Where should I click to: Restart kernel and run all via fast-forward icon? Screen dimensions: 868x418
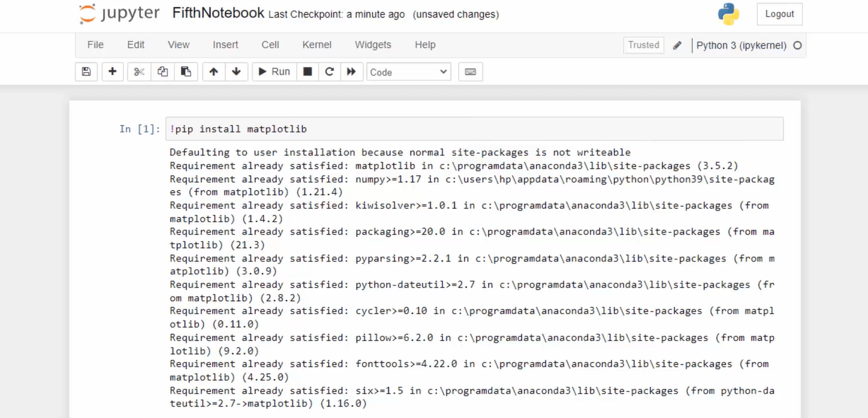tap(352, 71)
